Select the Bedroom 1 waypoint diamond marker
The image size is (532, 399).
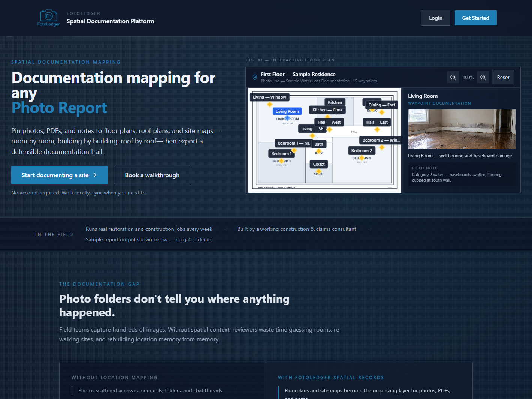click(281, 161)
